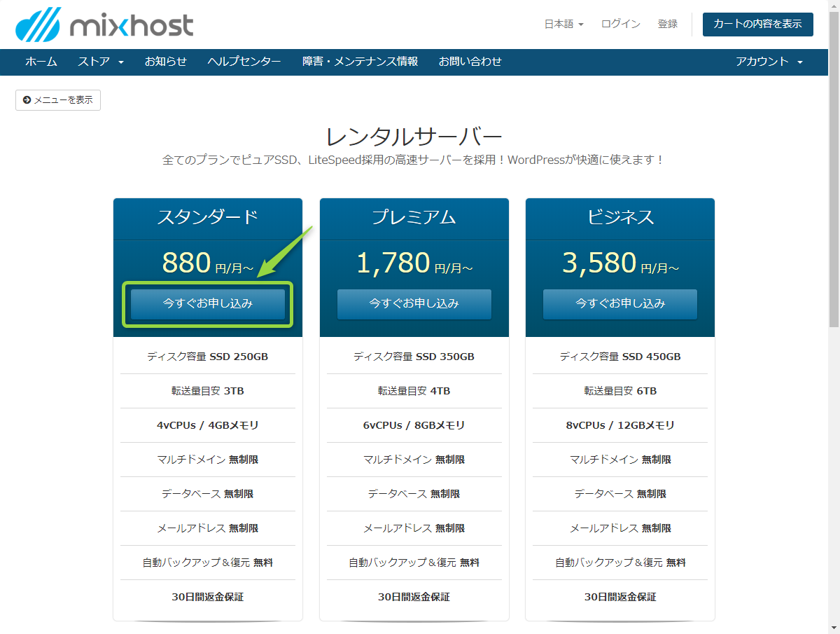Click 4vCPUs / 4GBメモリ text

pos(208,425)
